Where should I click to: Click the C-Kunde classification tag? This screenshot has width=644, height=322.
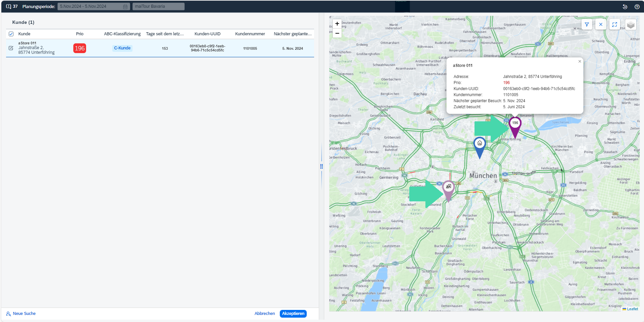(122, 48)
